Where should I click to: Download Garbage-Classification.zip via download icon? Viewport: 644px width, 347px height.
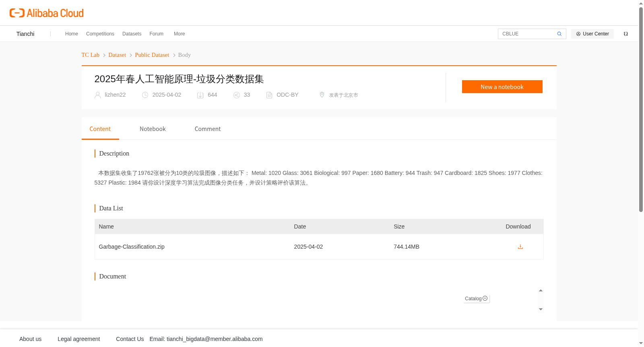tap(520, 247)
